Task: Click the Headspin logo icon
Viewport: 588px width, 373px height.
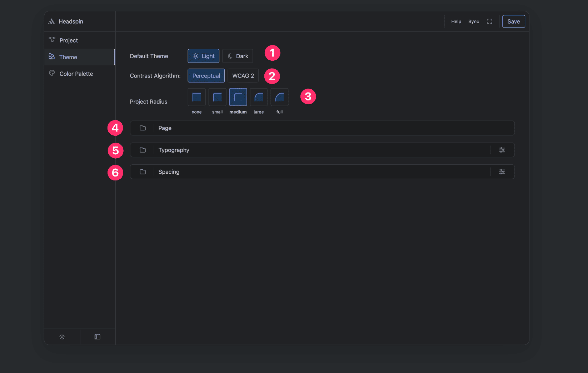Action: point(52,21)
